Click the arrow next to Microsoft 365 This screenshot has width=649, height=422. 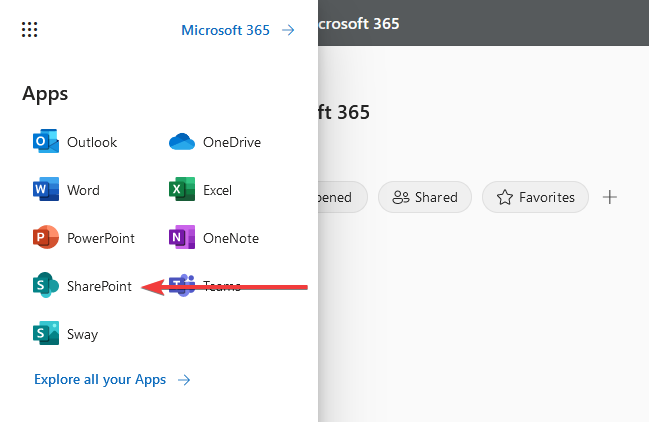click(288, 30)
